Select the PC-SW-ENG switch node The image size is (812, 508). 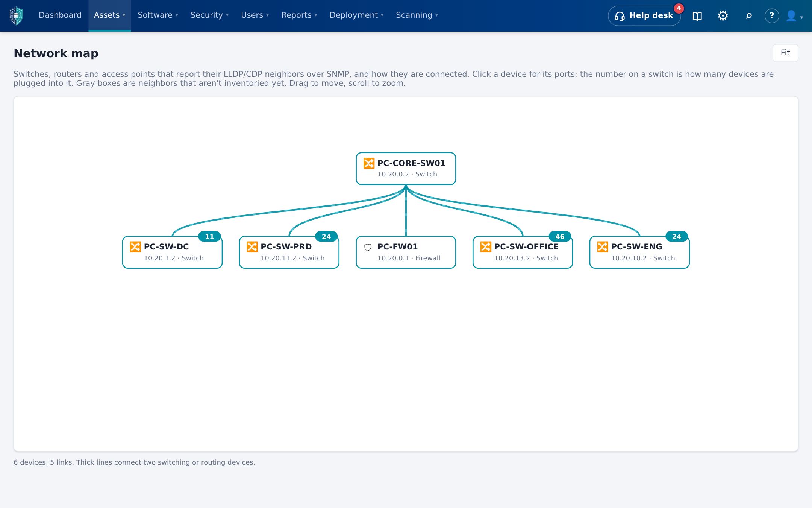pos(639,252)
